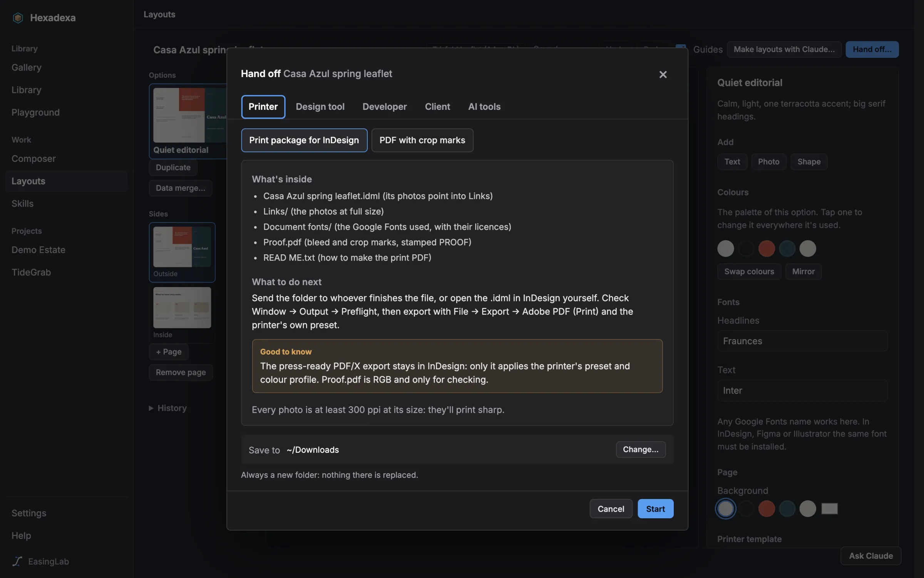Image resolution: width=924 pixels, height=578 pixels.
Task: Click Change... to pick save folder
Action: (641, 449)
